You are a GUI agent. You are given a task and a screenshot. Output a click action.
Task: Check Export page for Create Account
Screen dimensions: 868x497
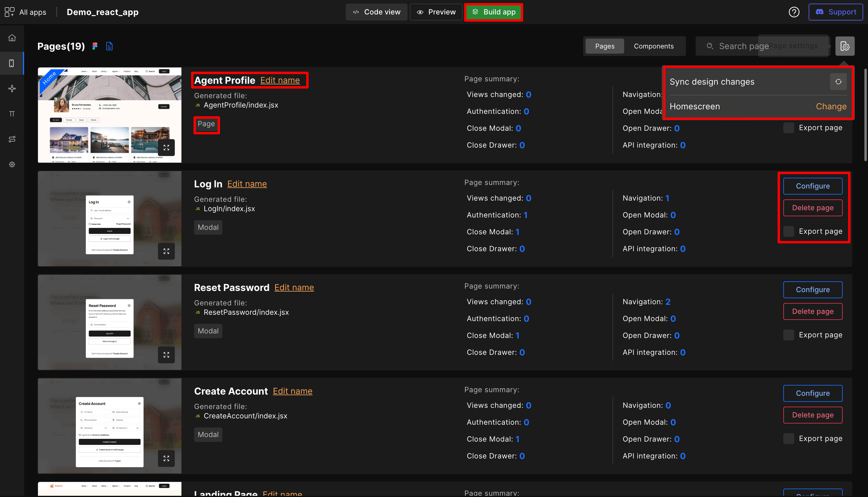pos(788,438)
